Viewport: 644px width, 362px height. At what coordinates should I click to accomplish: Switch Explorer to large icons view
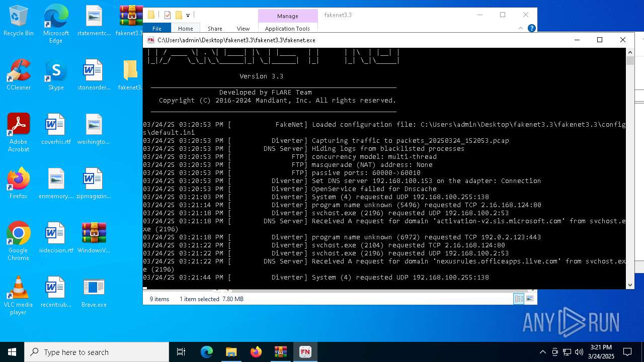point(529,299)
